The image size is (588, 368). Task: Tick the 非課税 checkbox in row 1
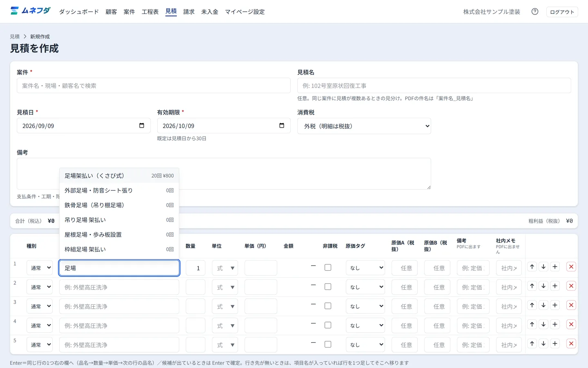[x=328, y=267]
